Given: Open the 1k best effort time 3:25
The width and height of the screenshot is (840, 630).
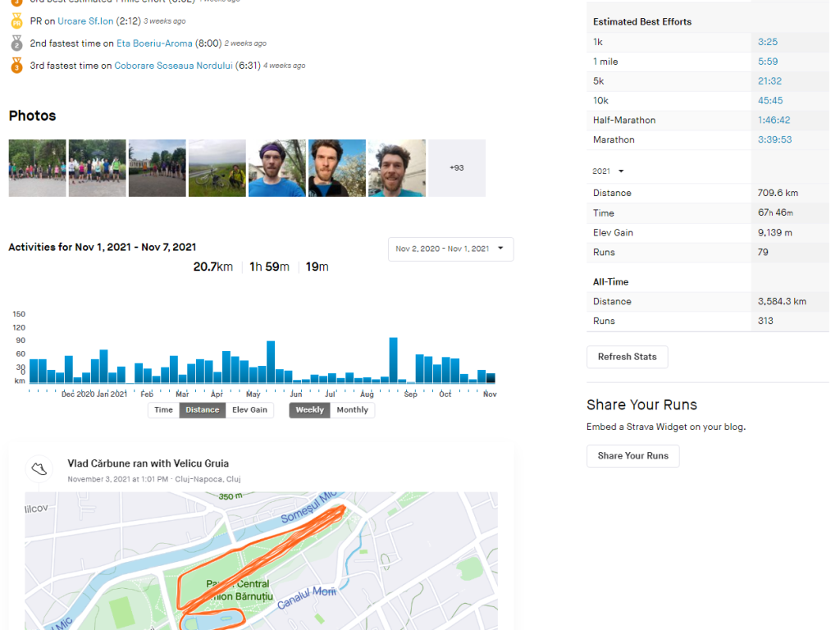Looking at the screenshot, I should click(x=768, y=42).
